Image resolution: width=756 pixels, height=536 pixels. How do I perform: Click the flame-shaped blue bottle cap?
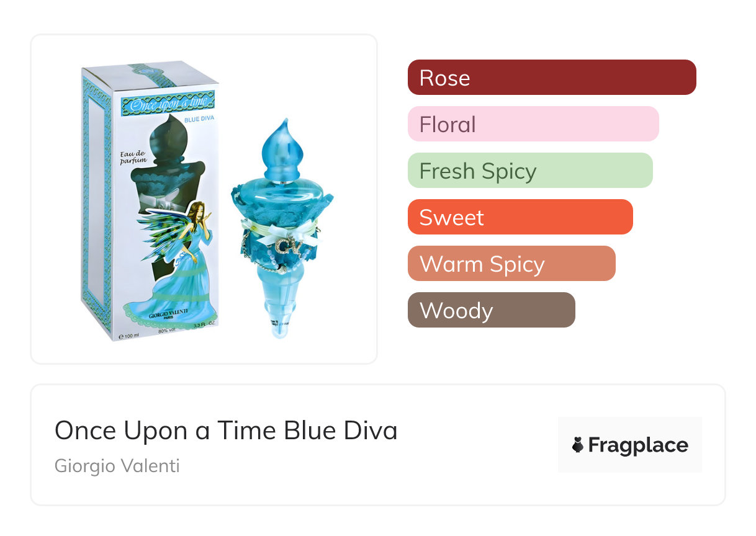coord(283,149)
